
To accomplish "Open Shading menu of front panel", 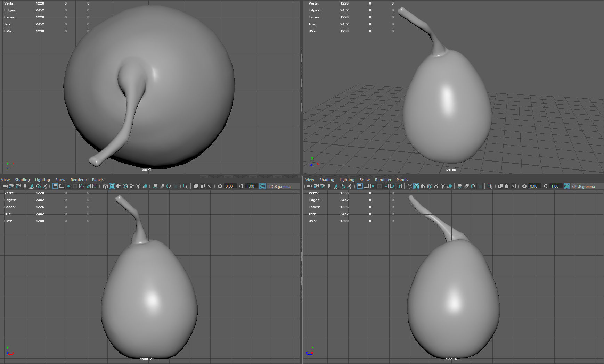I will 22,180.
